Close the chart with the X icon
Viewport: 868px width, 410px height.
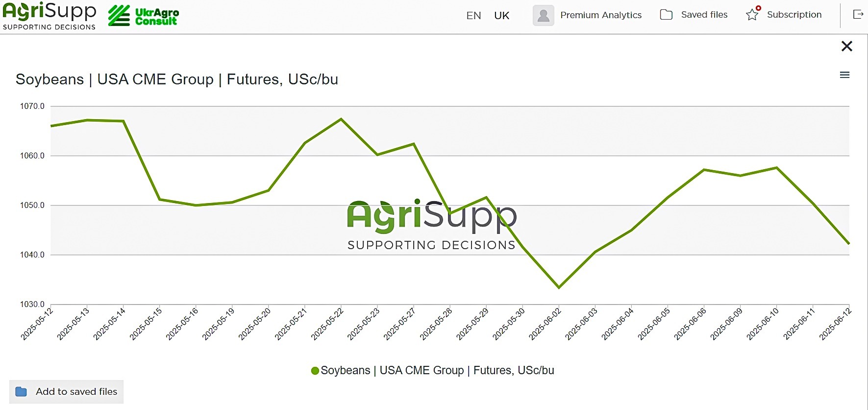click(847, 46)
